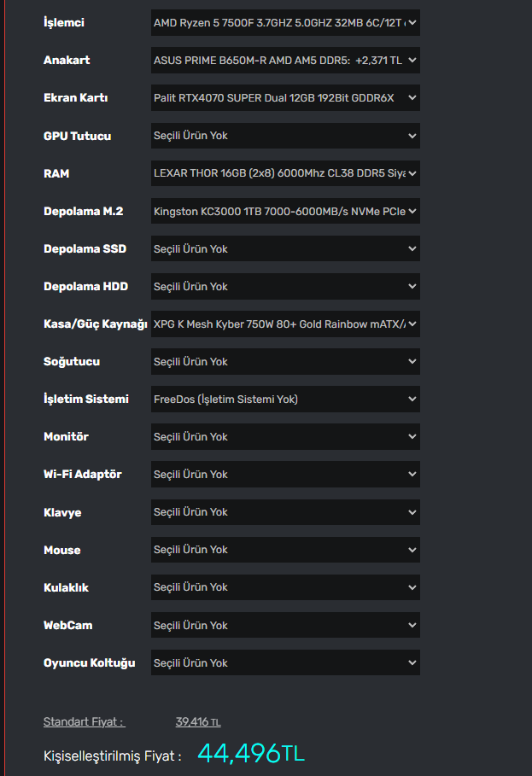Click the İşletim Sistemi label
This screenshot has height=776, width=532.
(x=86, y=400)
